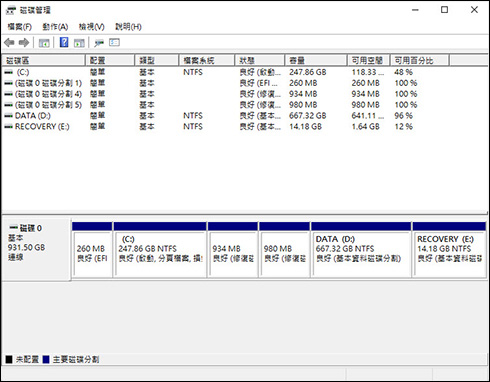Select the RECOVERY (E:) volume row

point(226,127)
